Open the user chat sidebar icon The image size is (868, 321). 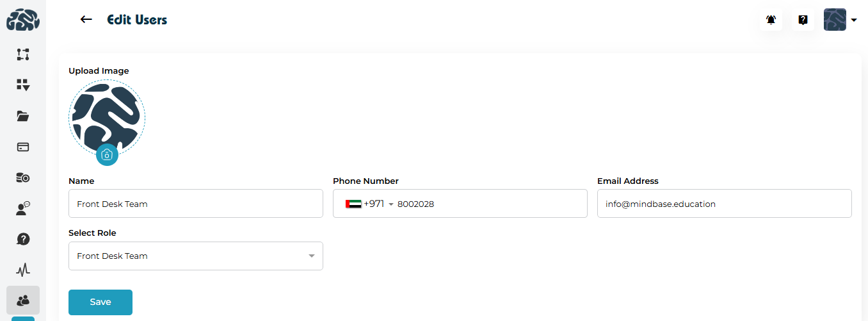coord(23,208)
